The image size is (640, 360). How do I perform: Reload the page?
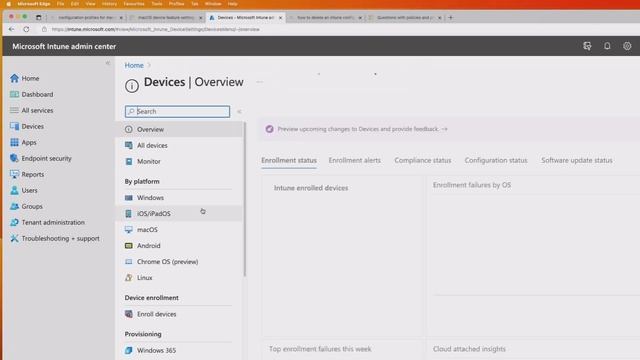coord(26,29)
